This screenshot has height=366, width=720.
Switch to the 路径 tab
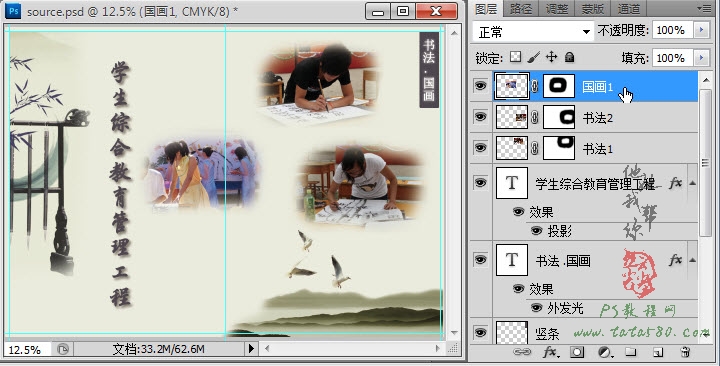click(521, 8)
